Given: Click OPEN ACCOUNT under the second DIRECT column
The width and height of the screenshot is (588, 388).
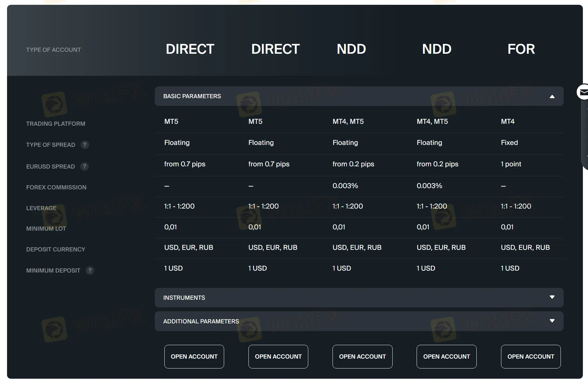Looking at the screenshot, I should pos(278,357).
